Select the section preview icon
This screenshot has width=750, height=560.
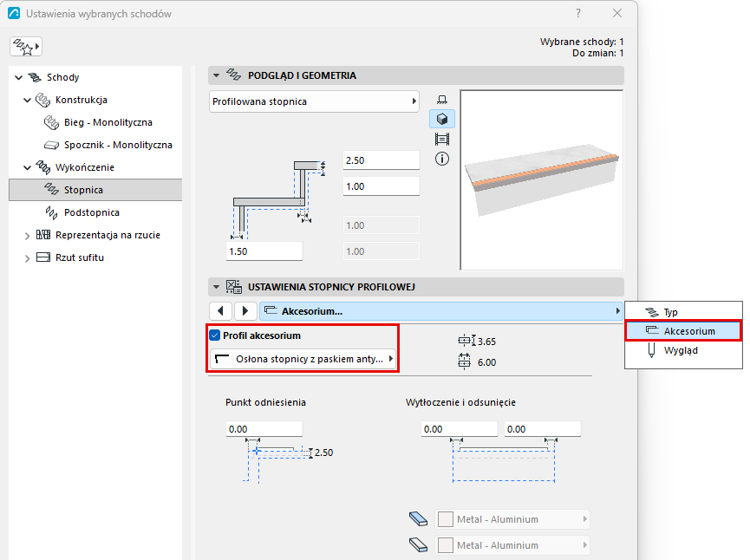pyautogui.click(x=442, y=140)
